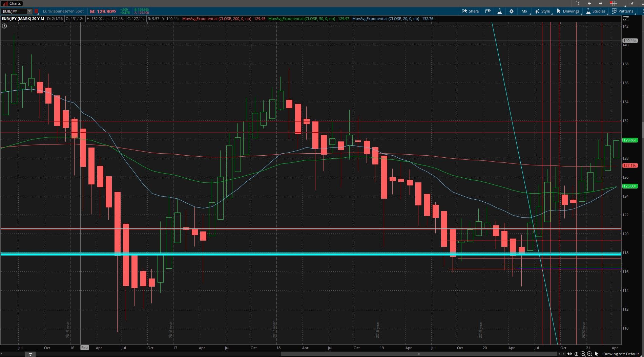The width and height of the screenshot is (644, 357).
Task: Click the 125.00 green price bubble
Action: pos(630,186)
